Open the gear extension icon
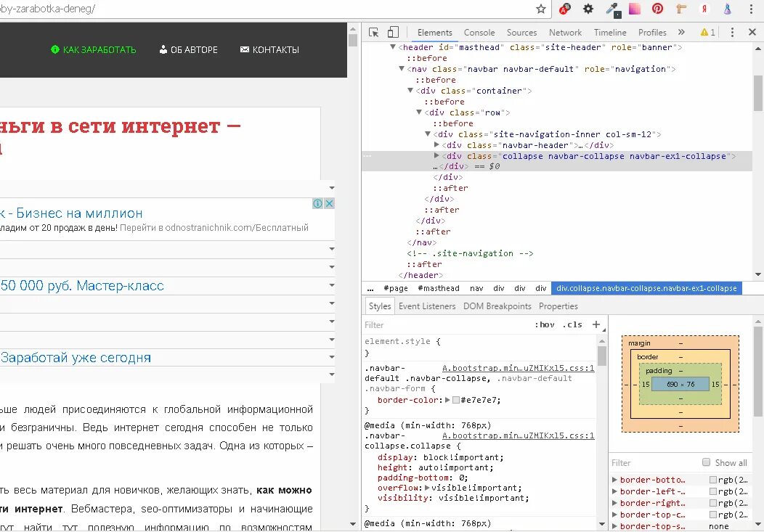This screenshot has width=764, height=532. pyautogui.click(x=588, y=8)
